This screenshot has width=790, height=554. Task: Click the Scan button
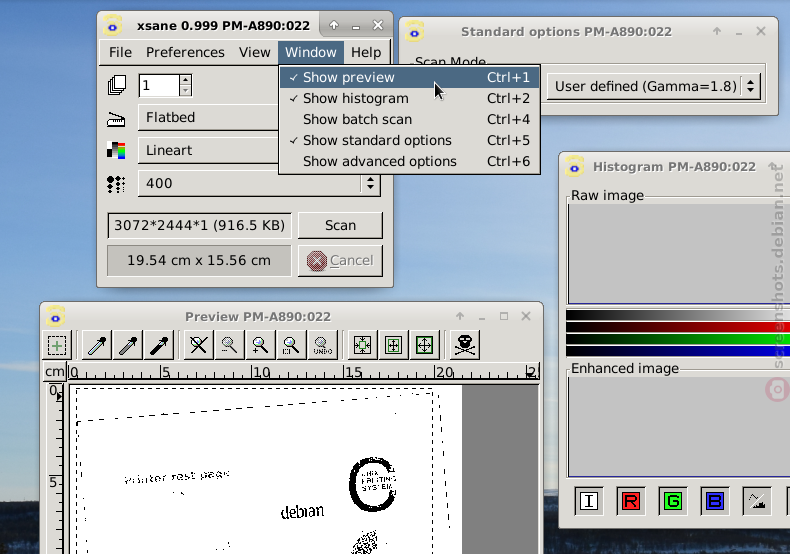tap(340, 225)
